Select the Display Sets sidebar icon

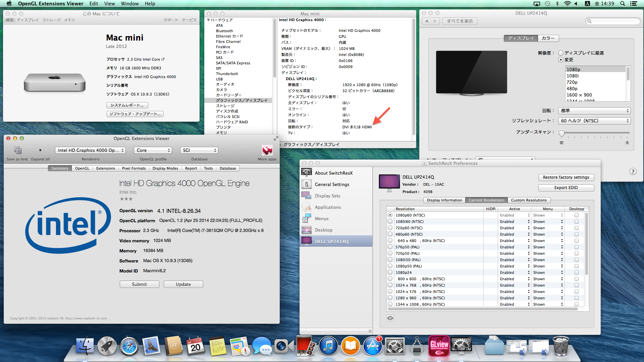tap(306, 196)
